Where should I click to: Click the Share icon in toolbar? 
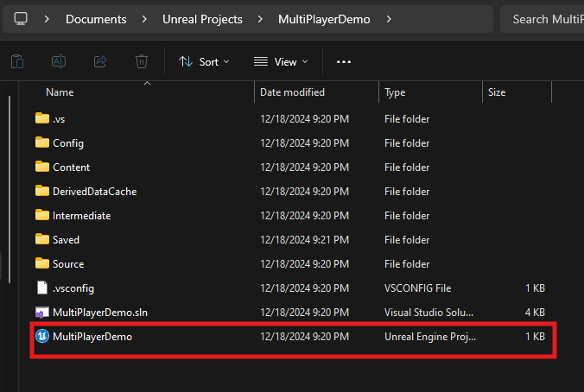point(100,61)
